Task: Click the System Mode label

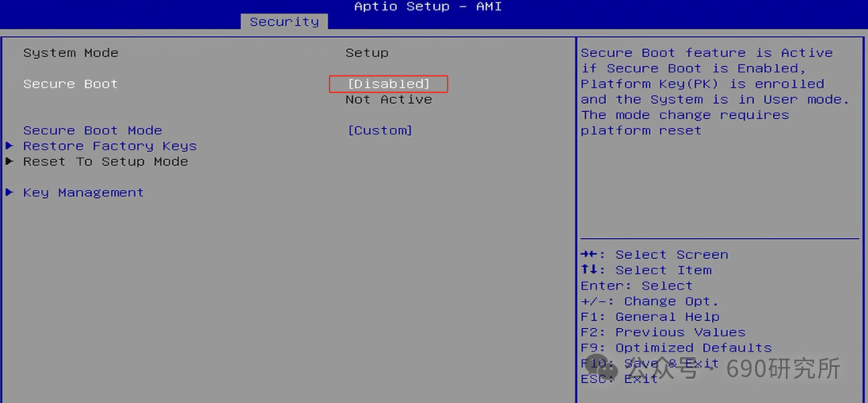Action: [x=71, y=52]
